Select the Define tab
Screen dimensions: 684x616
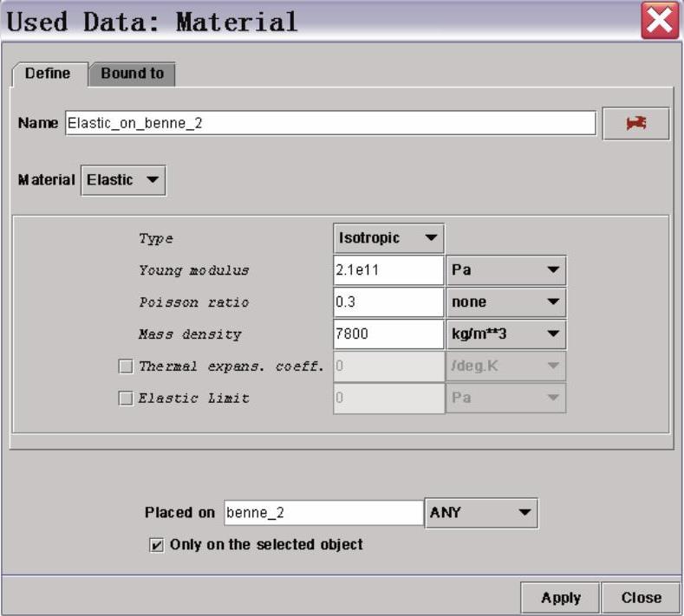coord(48,74)
